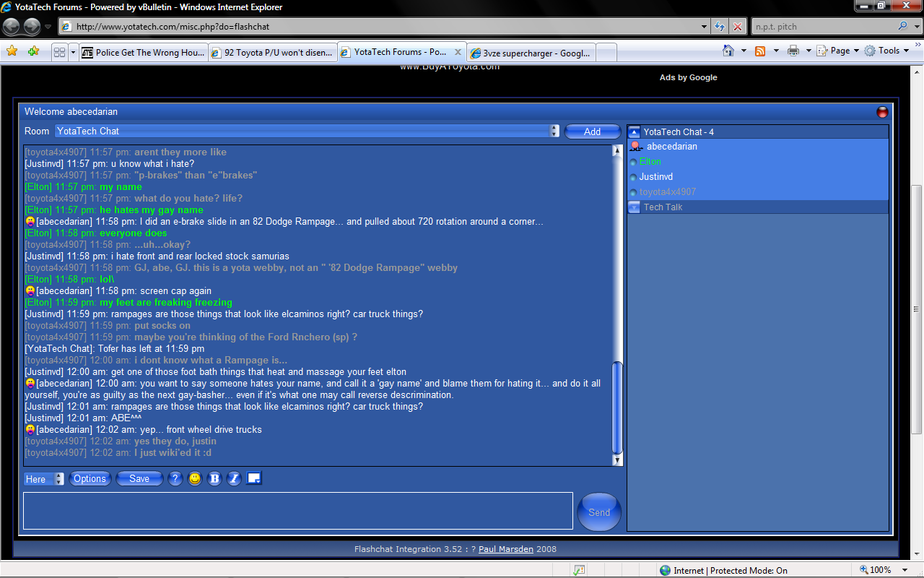Viewport: 924px width, 578px height.
Task: Close the YotaTech Forums tab
Action: pyautogui.click(x=458, y=52)
